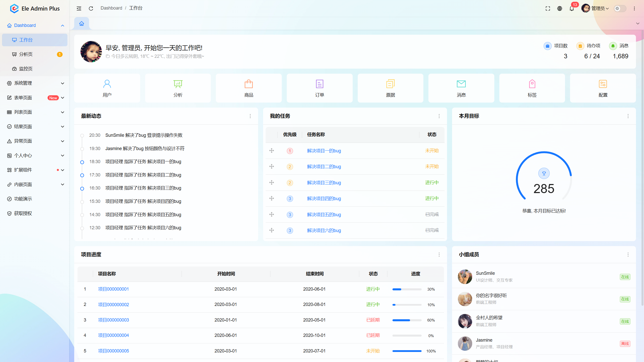Select the 商品 shortcut icon

pyautogui.click(x=249, y=84)
